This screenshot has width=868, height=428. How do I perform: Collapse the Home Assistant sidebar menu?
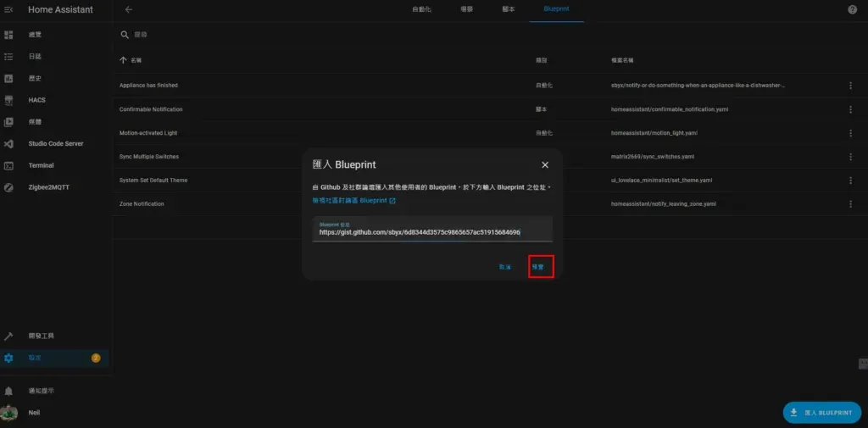[x=8, y=9]
